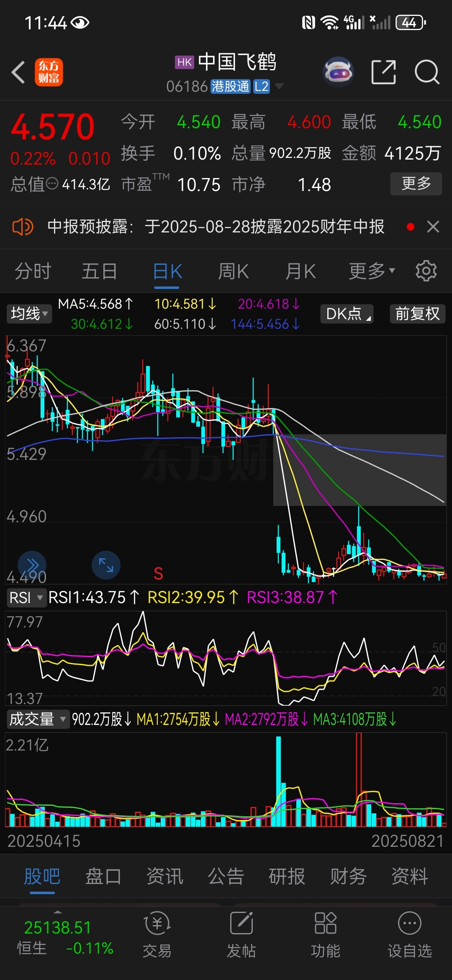Expand the 更多 chart period dropdown
The width and height of the screenshot is (452, 980).
[x=372, y=271]
